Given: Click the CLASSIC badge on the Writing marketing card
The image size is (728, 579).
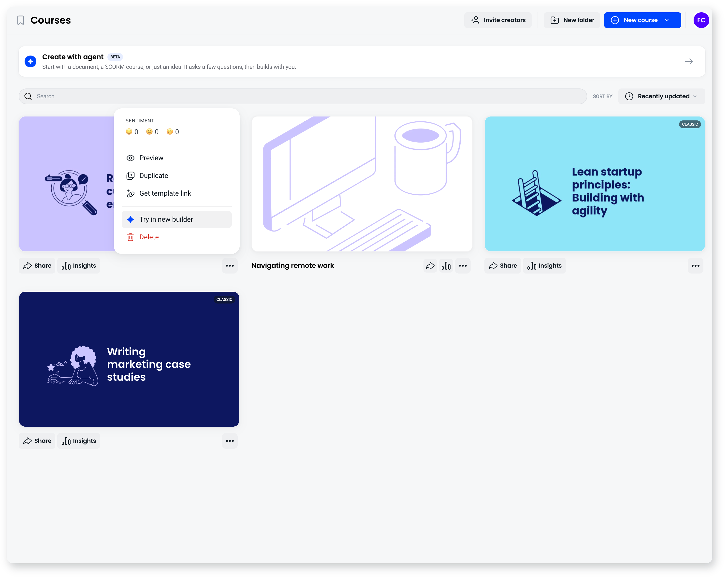Looking at the screenshot, I should 224,300.
